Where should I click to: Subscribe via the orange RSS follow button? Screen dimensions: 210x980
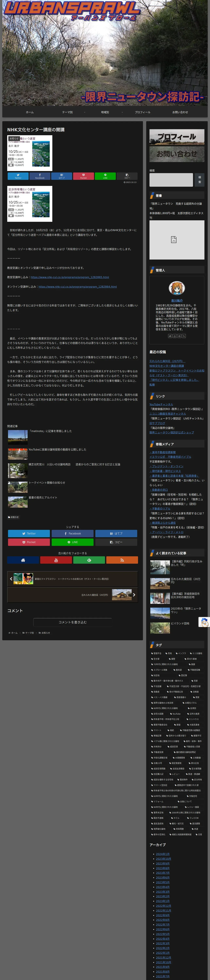(122, 560)
